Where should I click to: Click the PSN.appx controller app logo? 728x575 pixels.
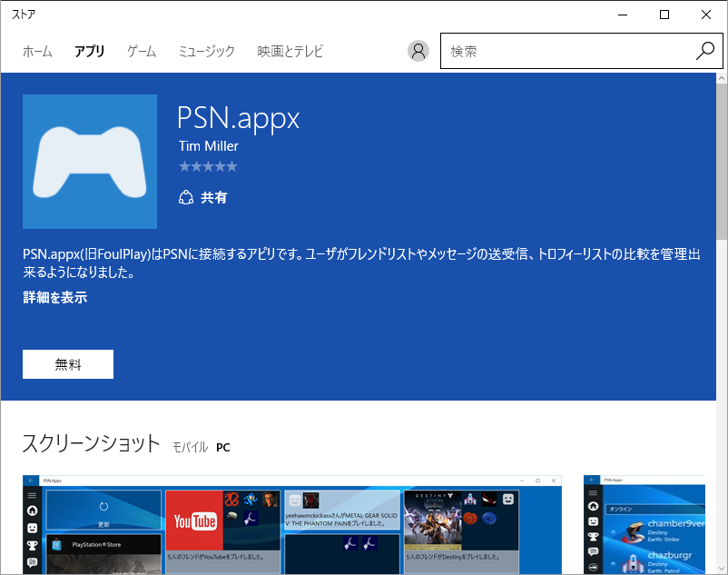point(90,162)
